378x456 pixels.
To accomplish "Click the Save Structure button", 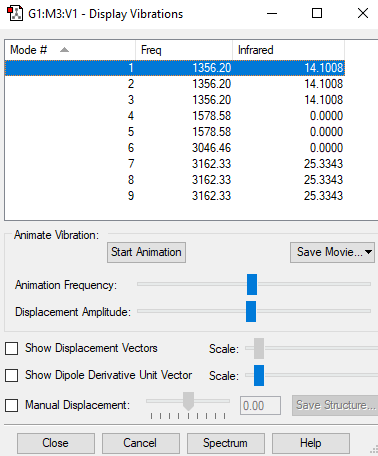I will pos(335,405).
